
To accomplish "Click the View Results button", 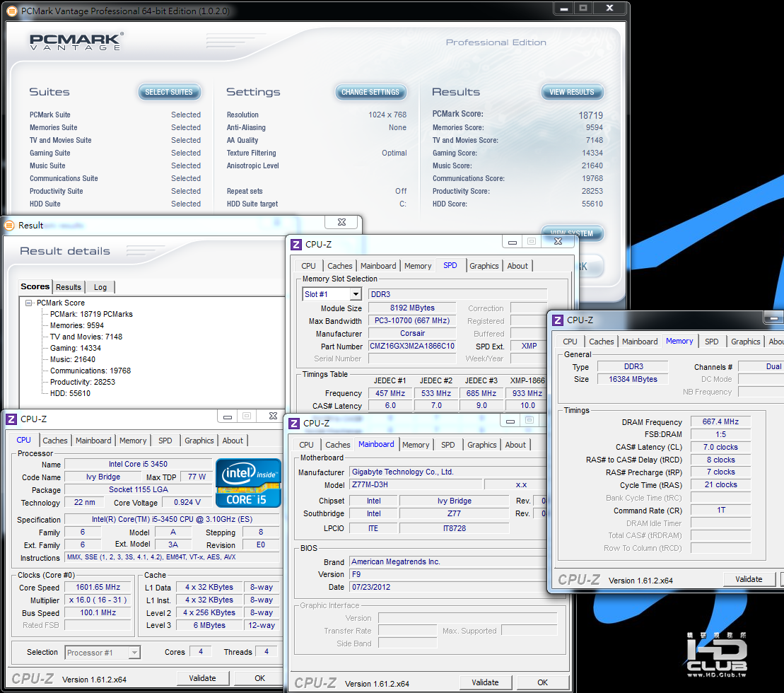I will pyautogui.click(x=572, y=92).
